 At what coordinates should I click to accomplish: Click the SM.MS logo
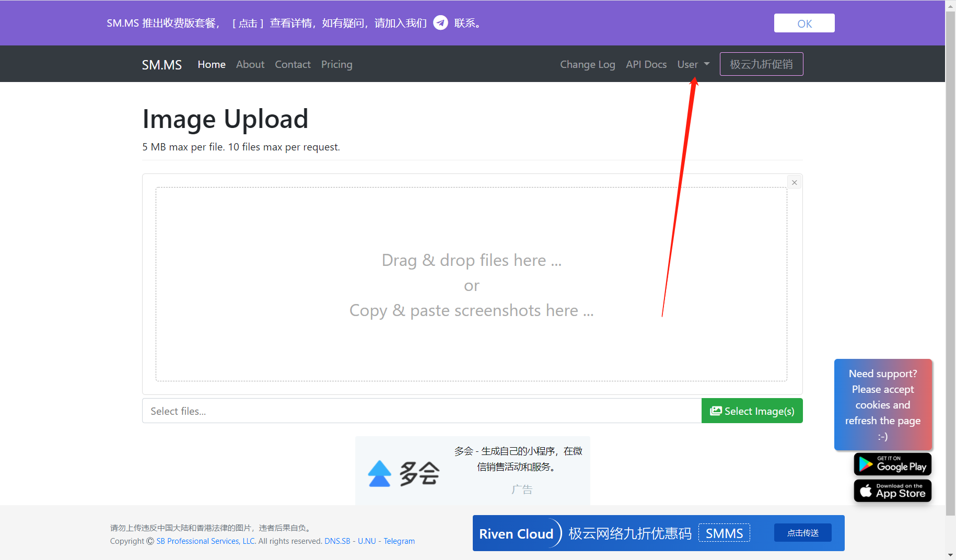(161, 64)
